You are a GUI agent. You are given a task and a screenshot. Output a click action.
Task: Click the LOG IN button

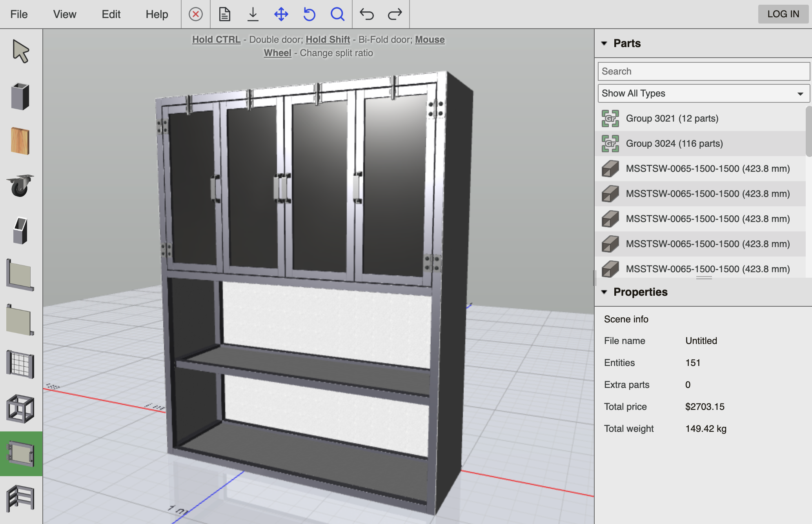pos(783,14)
